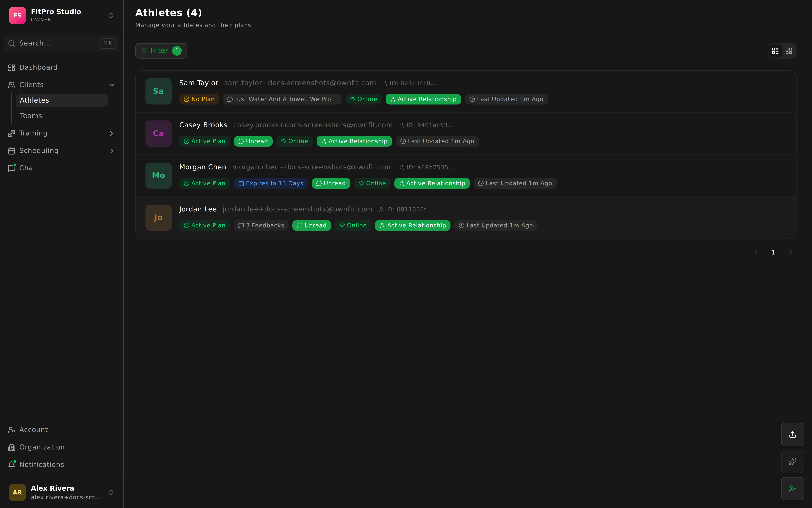Click Sam Taylor's Active Relationship badge

click(423, 99)
